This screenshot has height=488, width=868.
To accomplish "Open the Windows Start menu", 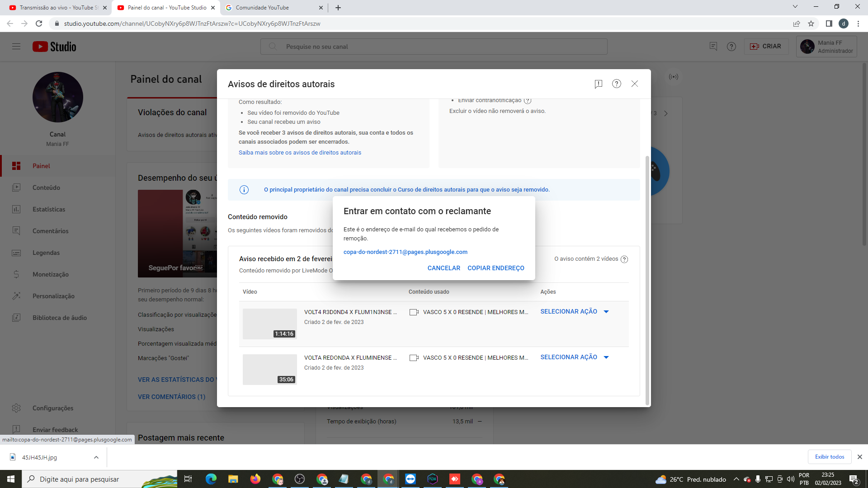I will 11,479.
